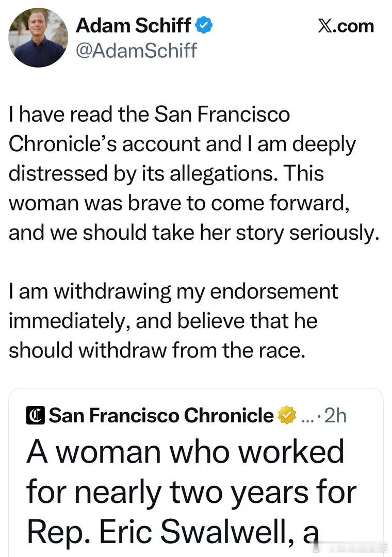Screen dimensions: 392x557
Task: Open the @AdamSchiff handle link
Action: pos(136,51)
